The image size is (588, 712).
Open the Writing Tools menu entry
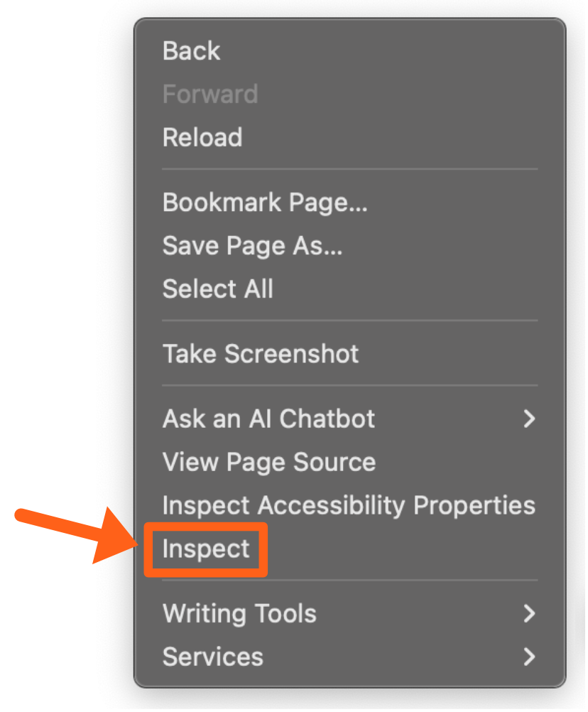(239, 613)
